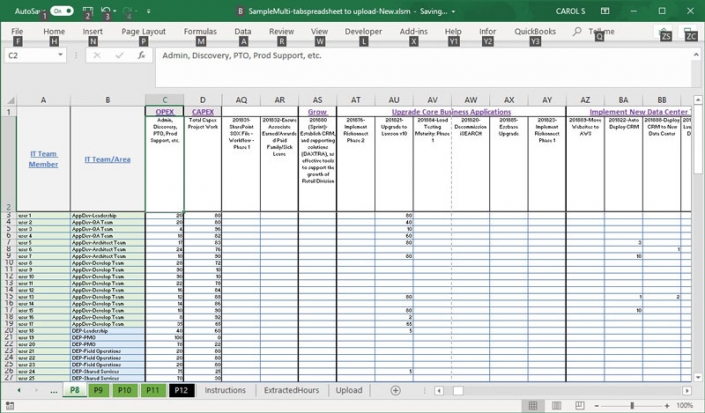
Task: Click inside the formula bar text field
Action: point(400,56)
